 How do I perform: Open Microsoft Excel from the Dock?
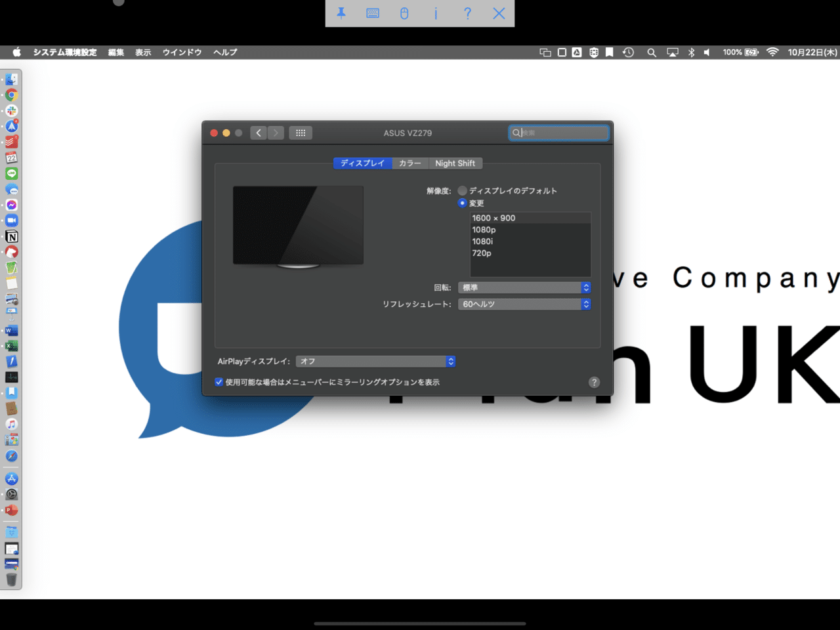tap(11, 346)
